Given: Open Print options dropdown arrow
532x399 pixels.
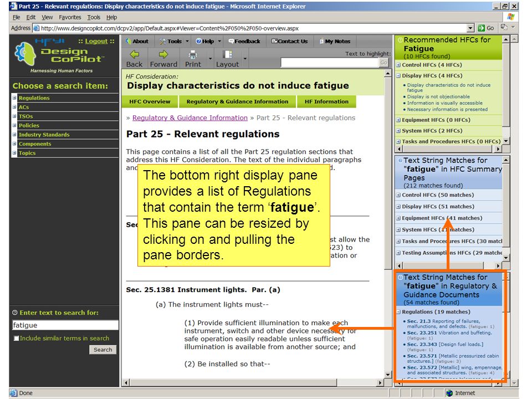Looking at the screenshot, I should 211,58.
